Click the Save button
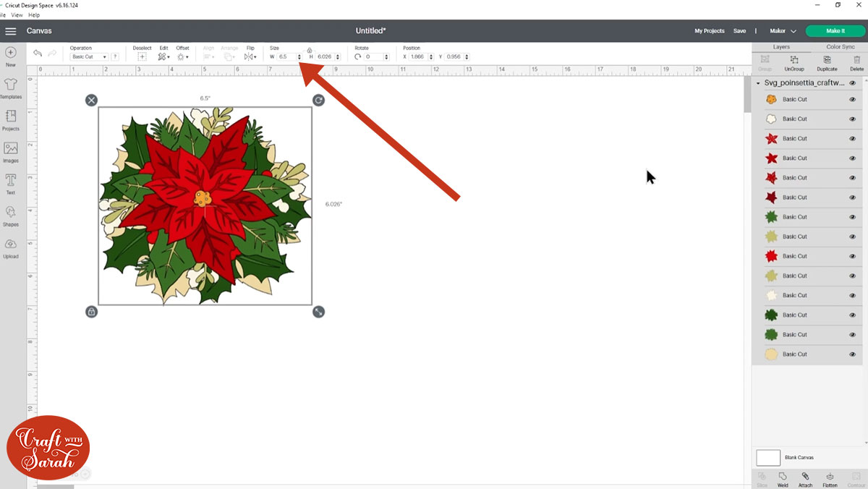868x489 pixels. tap(739, 31)
